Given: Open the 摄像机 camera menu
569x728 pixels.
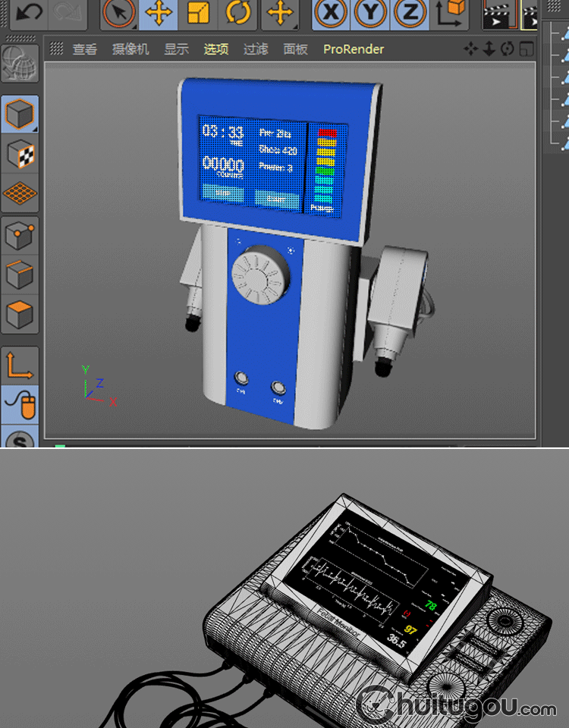Looking at the screenshot, I should (130, 49).
